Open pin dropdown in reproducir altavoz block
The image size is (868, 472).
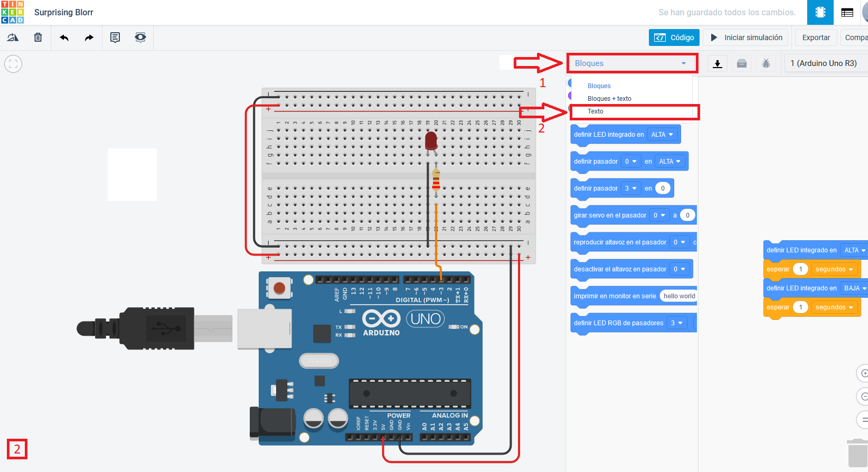(680, 242)
